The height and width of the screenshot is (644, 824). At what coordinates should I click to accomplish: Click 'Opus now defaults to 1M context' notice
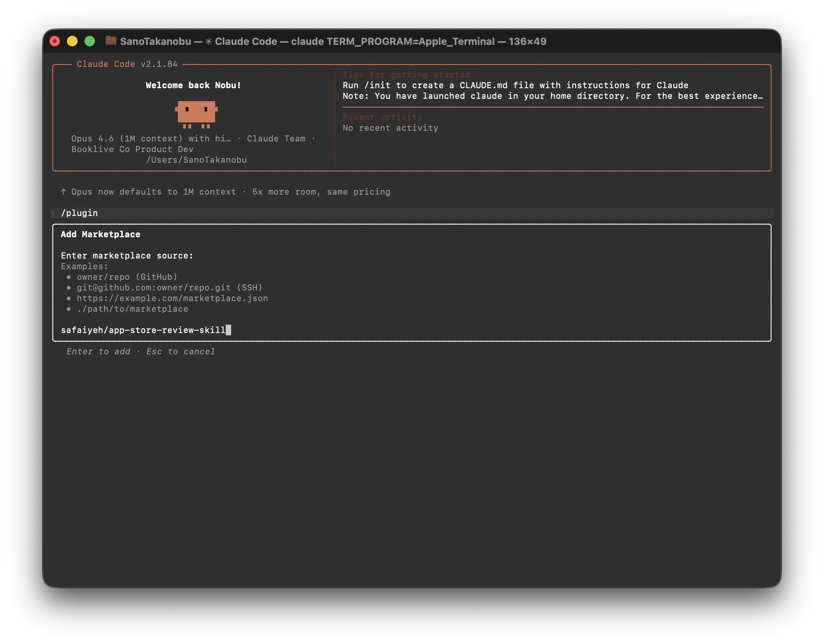(225, 192)
